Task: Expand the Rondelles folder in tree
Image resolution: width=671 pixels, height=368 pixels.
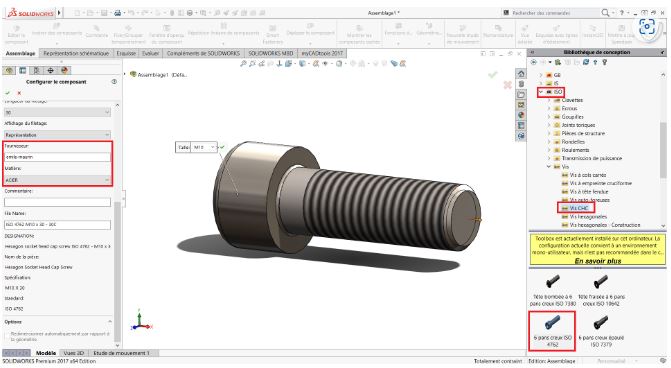Action: coord(549,142)
